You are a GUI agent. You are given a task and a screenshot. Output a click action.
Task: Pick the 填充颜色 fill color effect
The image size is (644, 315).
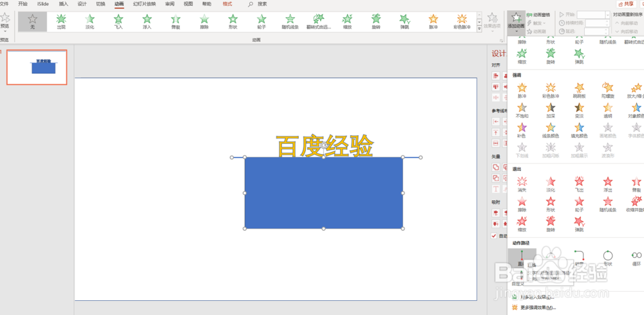coord(579,129)
